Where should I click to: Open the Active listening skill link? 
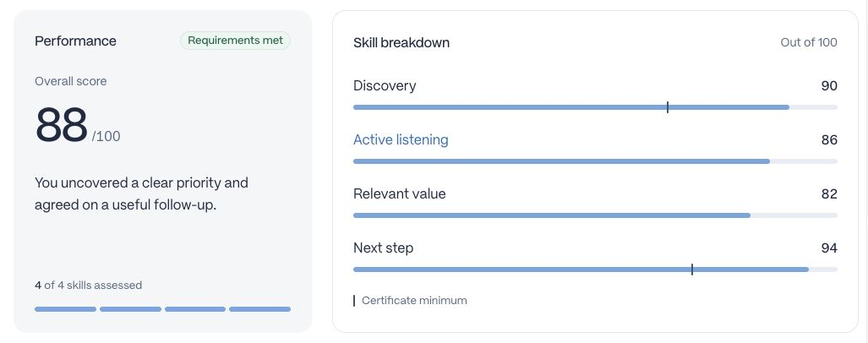[401, 140]
